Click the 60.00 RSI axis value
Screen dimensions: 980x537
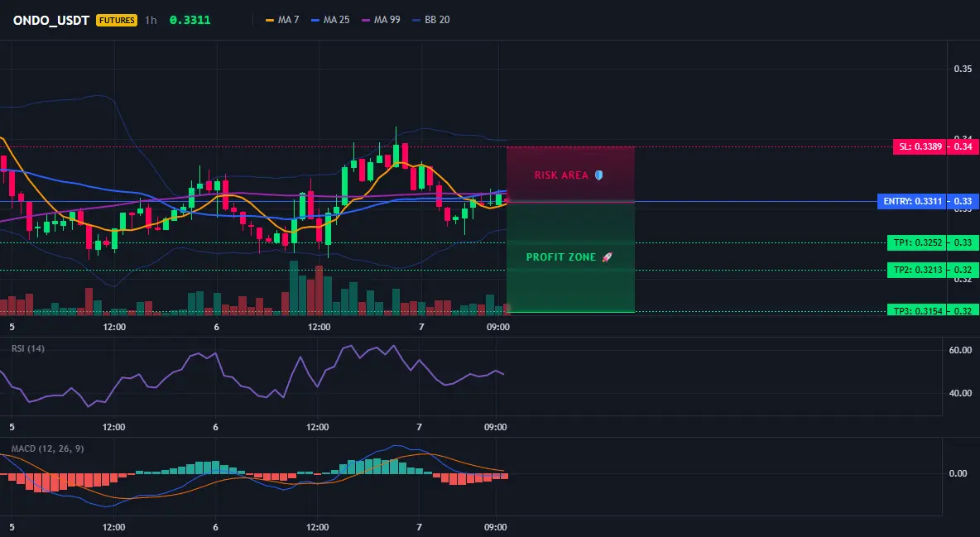pyautogui.click(x=961, y=350)
